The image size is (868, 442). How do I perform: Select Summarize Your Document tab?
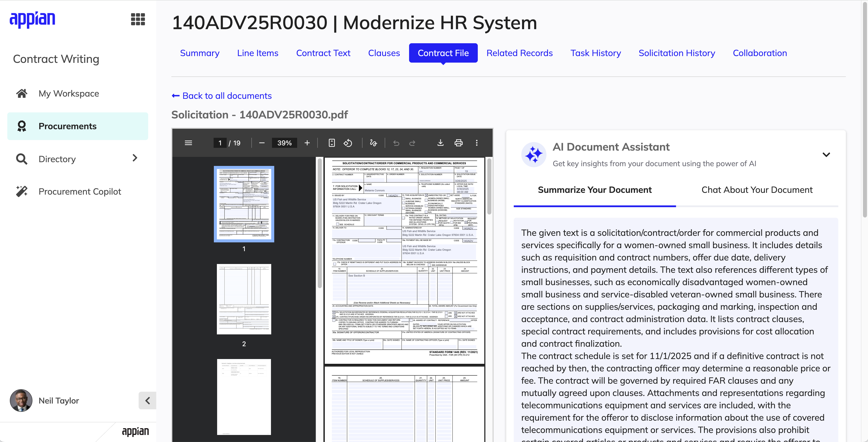point(595,190)
